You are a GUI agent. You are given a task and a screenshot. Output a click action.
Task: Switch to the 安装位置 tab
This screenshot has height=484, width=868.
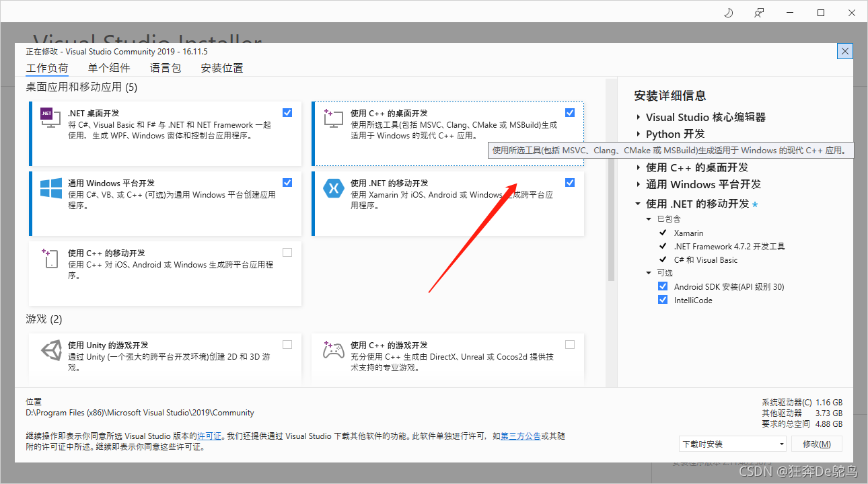pyautogui.click(x=222, y=68)
